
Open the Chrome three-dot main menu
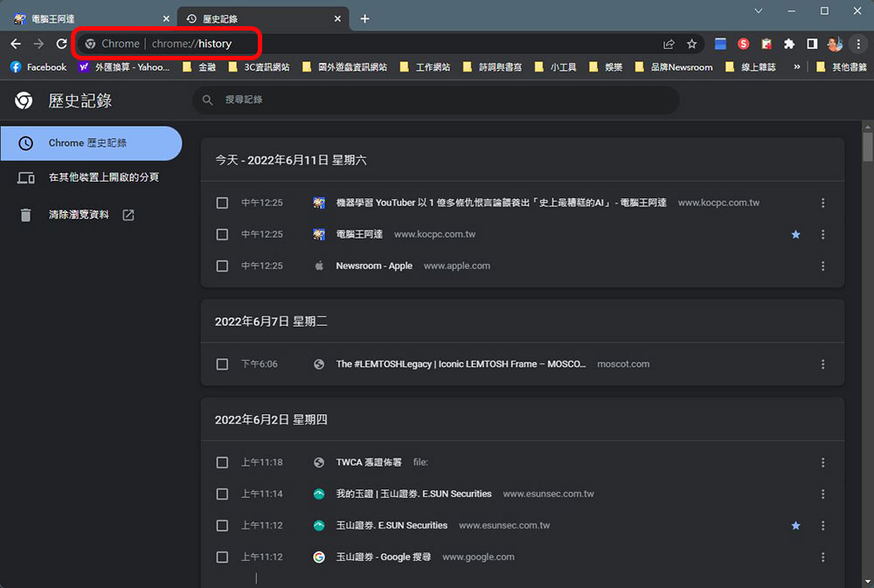[858, 44]
